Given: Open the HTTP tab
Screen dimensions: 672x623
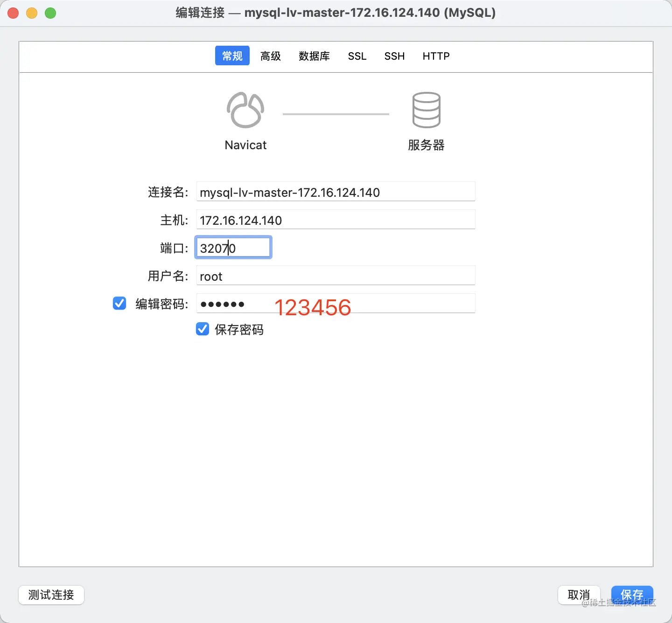Looking at the screenshot, I should (436, 56).
